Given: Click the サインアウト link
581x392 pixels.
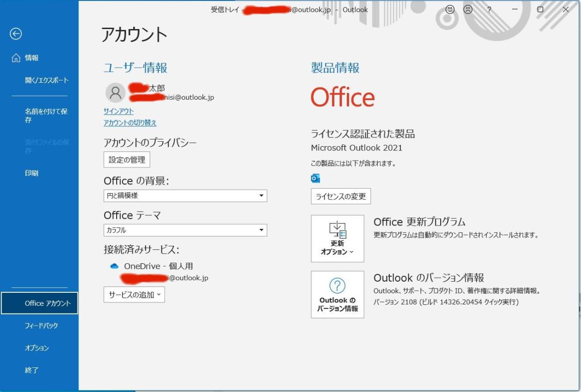Looking at the screenshot, I should [x=119, y=111].
